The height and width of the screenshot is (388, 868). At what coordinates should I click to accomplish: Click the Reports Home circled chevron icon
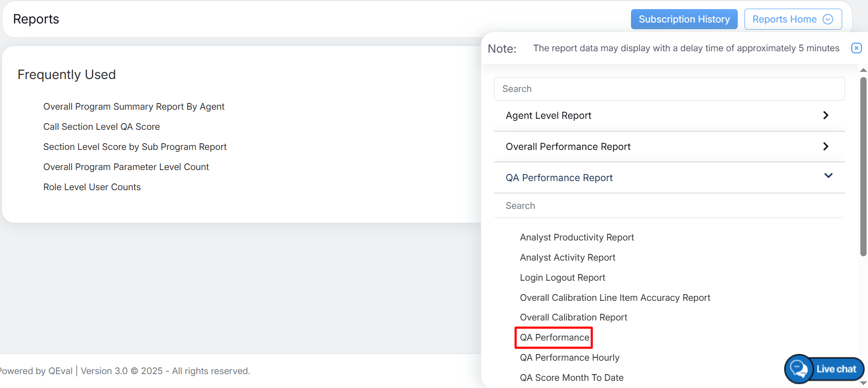click(x=828, y=19)
